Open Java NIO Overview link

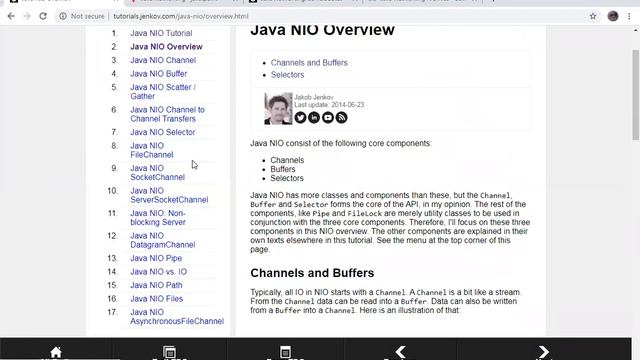point(166,47)
